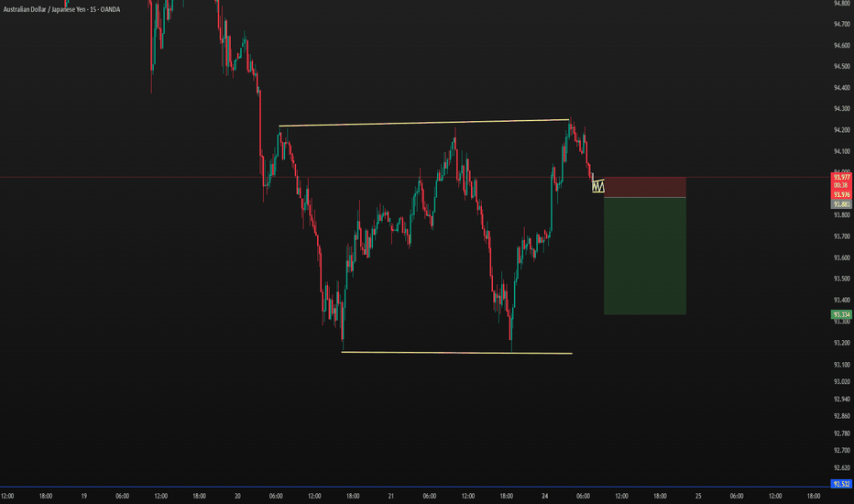This screenshot has width=854, height=504.
Task: Click the blue 92.532 price label
Action: point(841,484)
